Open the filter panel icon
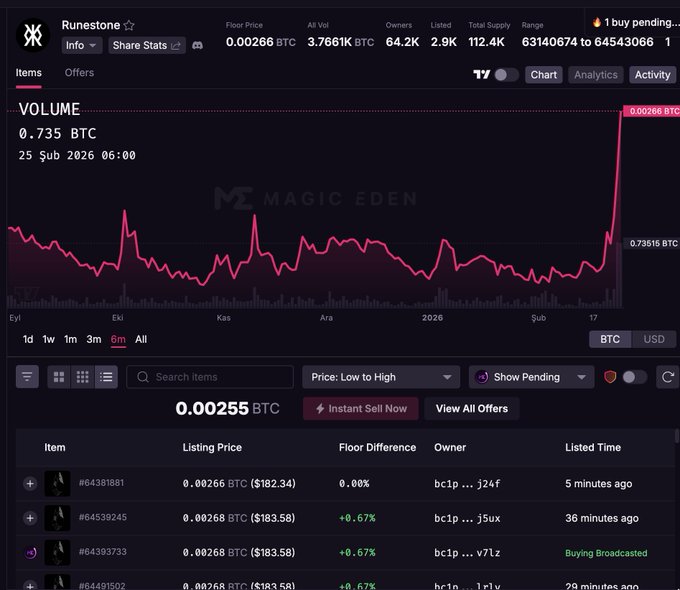680x590 pixels. point(28,377)
